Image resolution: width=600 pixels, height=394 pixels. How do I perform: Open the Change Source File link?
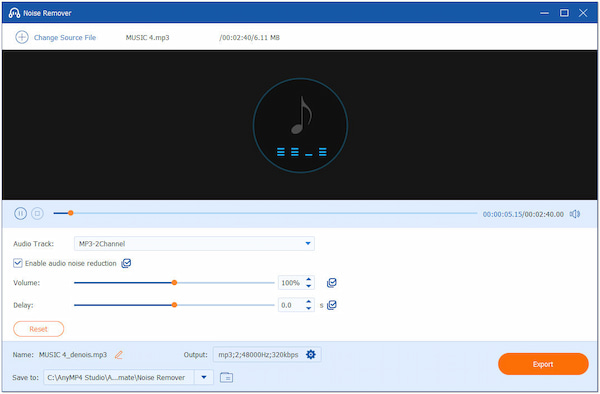tap(65, 37)
